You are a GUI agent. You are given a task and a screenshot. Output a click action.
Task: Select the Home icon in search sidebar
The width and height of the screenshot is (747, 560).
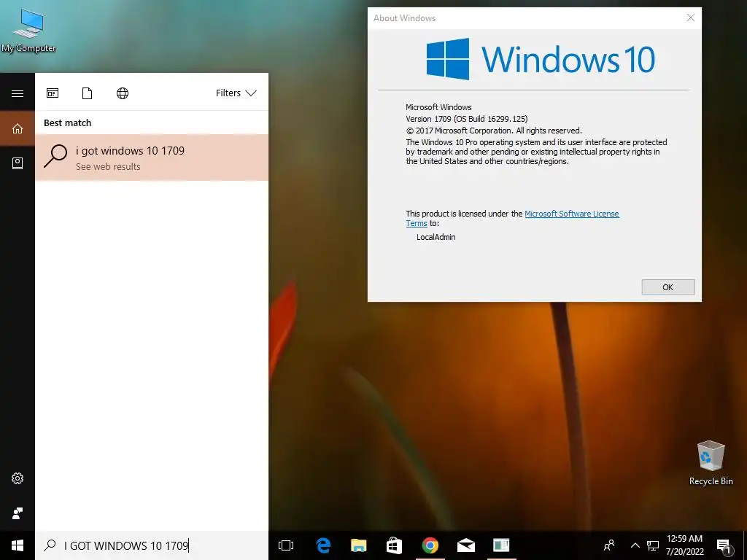pyautogui.click(x=18, y=128)
